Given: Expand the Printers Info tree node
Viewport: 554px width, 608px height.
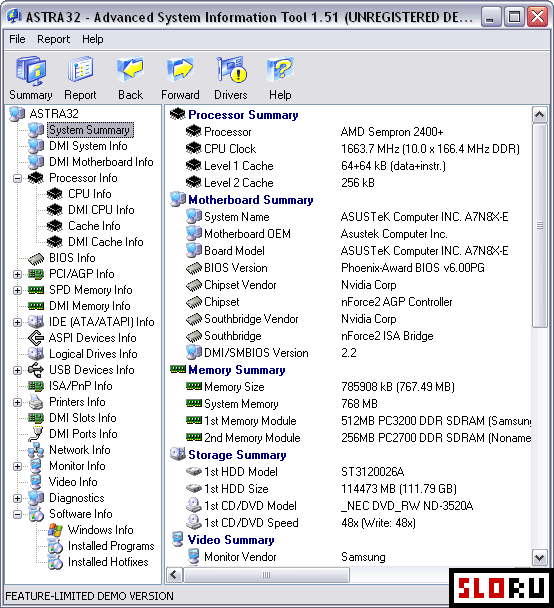Looking at the screenshot, I should pyautogui.click(x=17, y=402).
